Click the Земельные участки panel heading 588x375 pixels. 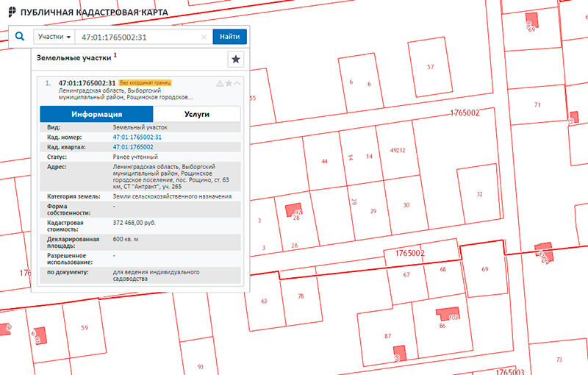tap(74, 58)
